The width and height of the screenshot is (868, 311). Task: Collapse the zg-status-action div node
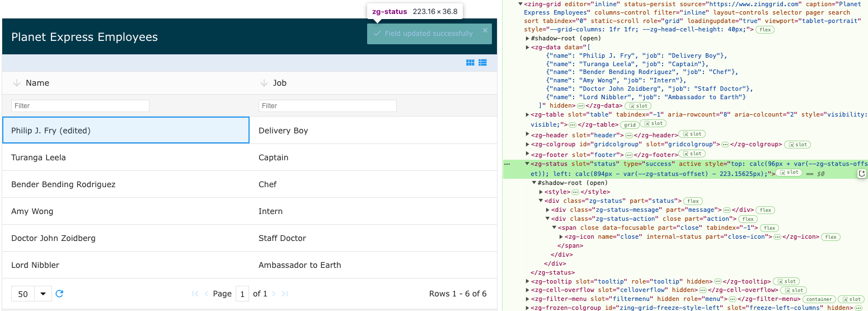[x=547, y=219]
